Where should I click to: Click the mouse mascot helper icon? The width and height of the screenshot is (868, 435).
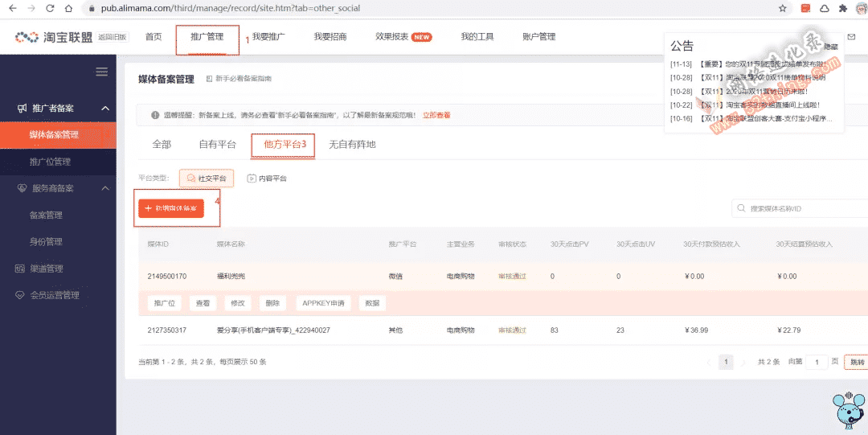click(x=850, y=411)
